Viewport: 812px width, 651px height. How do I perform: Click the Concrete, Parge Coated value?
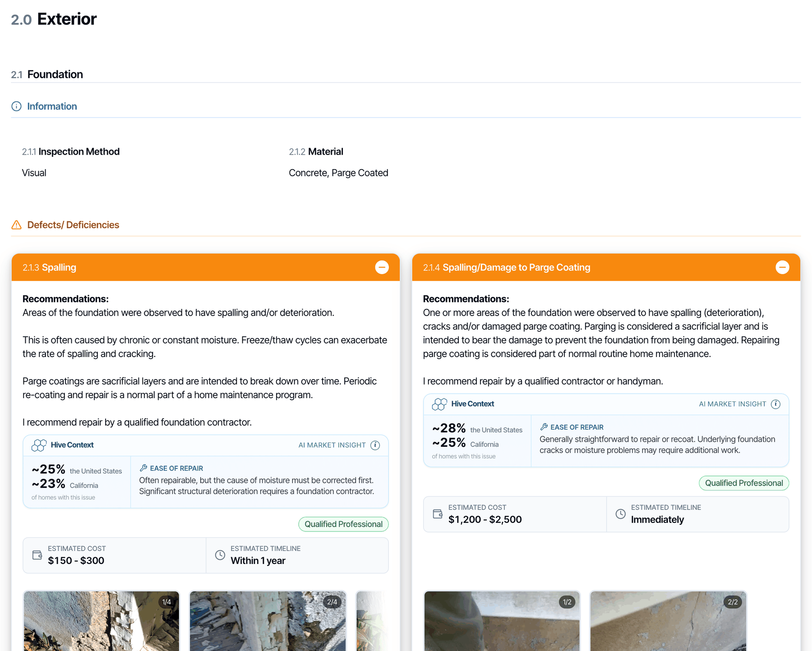338,173
